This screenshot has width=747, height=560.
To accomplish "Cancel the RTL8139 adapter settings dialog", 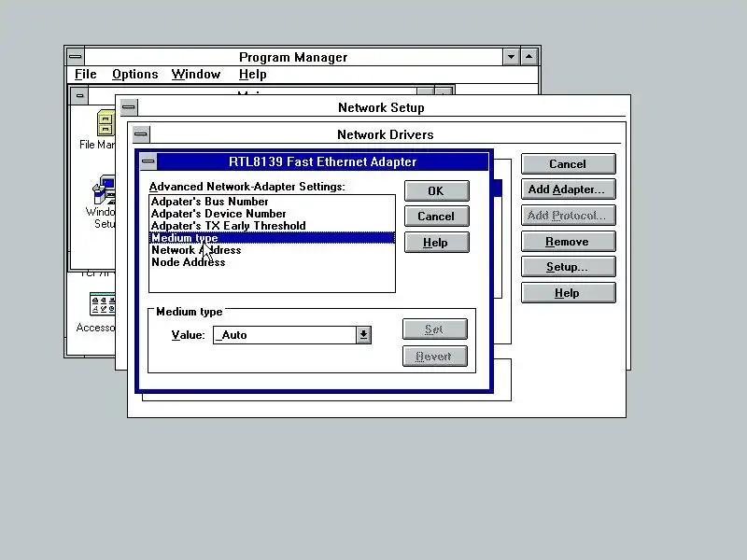I will [x=436, y=217].
